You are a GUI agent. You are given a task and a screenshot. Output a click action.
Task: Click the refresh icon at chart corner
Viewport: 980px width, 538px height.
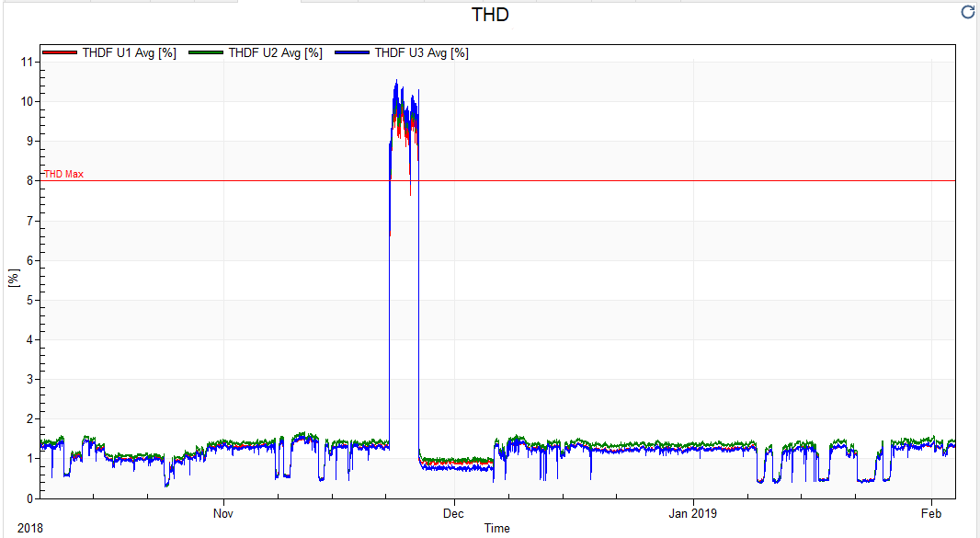967,12
